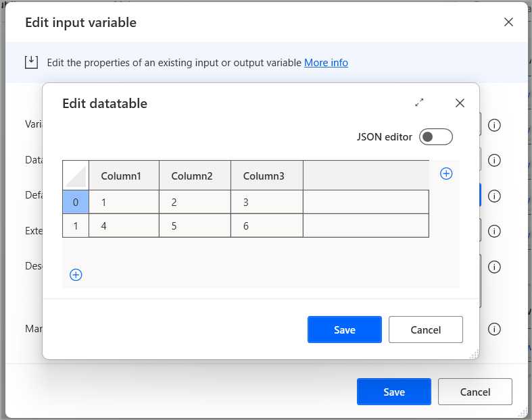Click the info icon beside External name

tap(494, 231)
